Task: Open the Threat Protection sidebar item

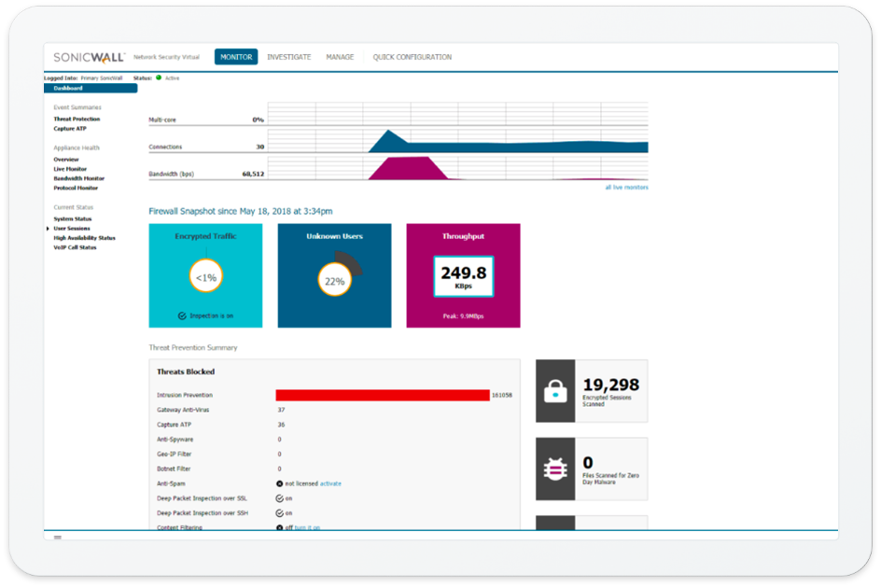Action: click(77, 119)
